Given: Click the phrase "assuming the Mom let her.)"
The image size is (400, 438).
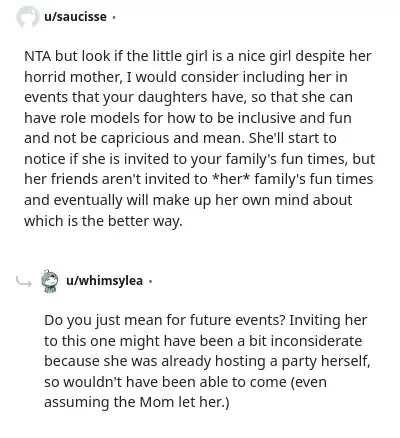Looking at the screenshot, I should 137,403.
